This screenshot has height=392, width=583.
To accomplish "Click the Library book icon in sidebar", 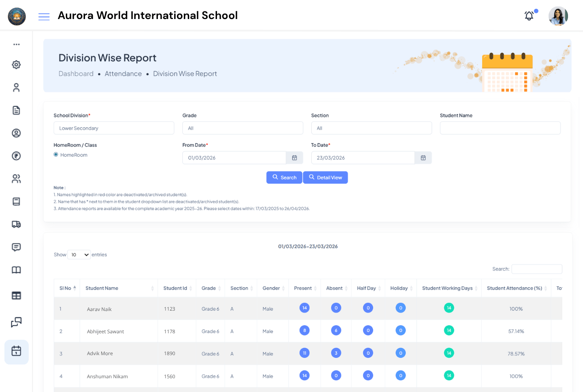I will [16, 270].
